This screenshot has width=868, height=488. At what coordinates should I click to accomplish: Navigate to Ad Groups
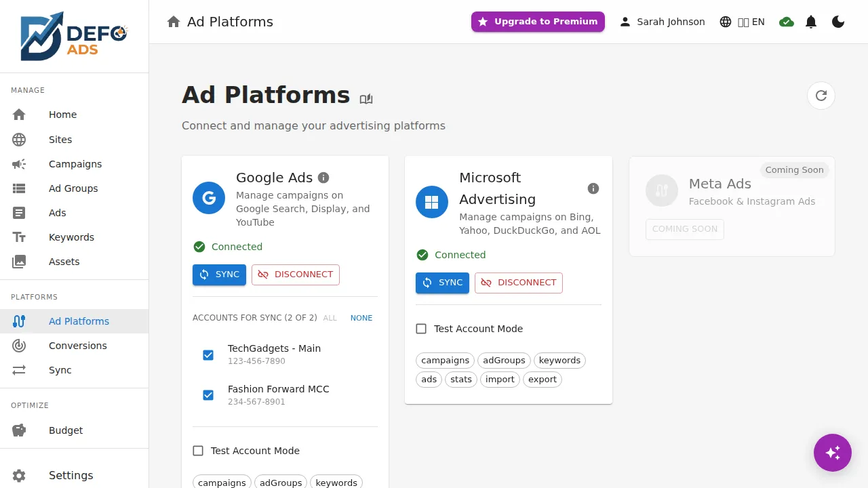[74, 188]
